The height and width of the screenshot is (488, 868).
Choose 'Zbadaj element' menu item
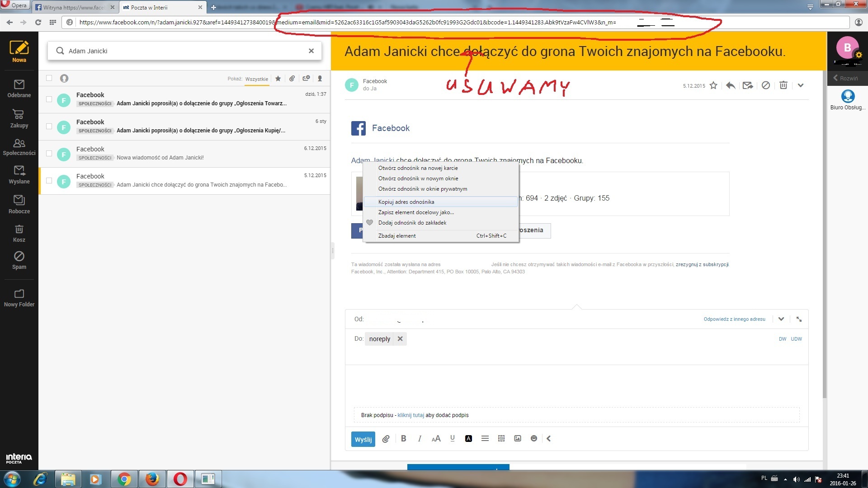(441, 236)
